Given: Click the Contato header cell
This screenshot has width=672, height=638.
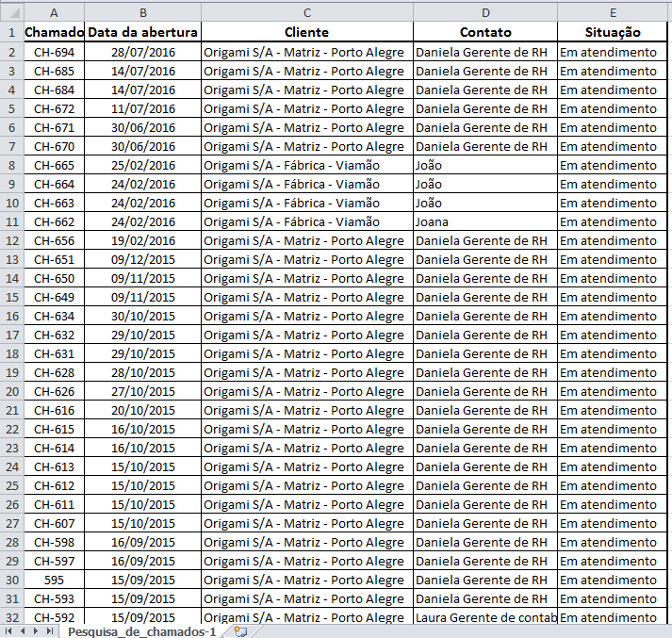Looking at the screenshot, I should coord(485,32).
